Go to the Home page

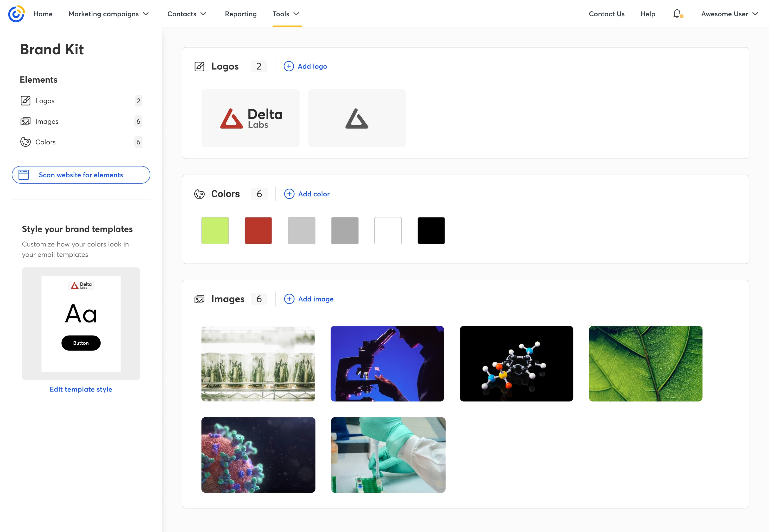point(43,14)
